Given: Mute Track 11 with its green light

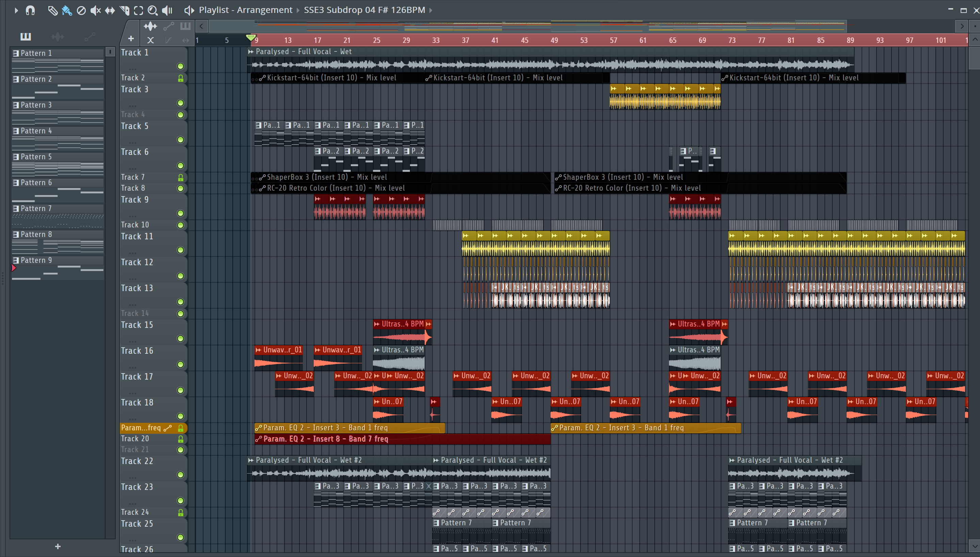Looking at the screenshot, I should tap(180, 250).
